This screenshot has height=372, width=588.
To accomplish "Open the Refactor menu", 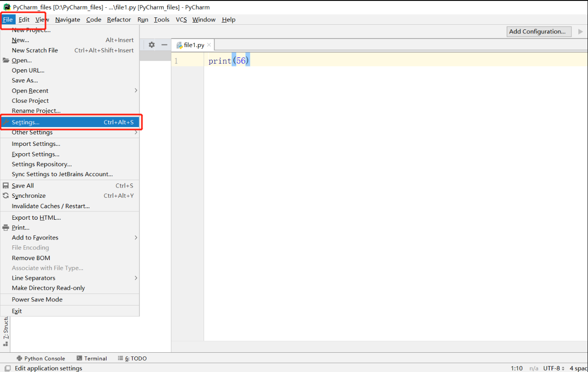I will (x=119, y=19).
